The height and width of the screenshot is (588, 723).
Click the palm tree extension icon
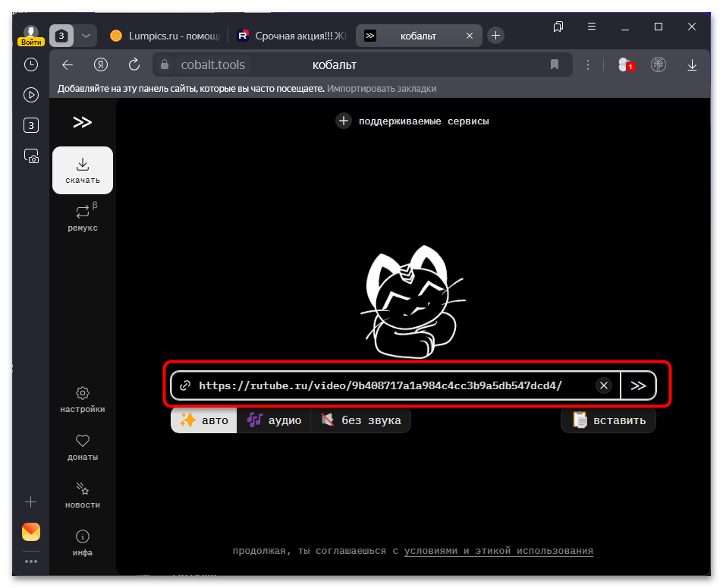click(659, 65)
